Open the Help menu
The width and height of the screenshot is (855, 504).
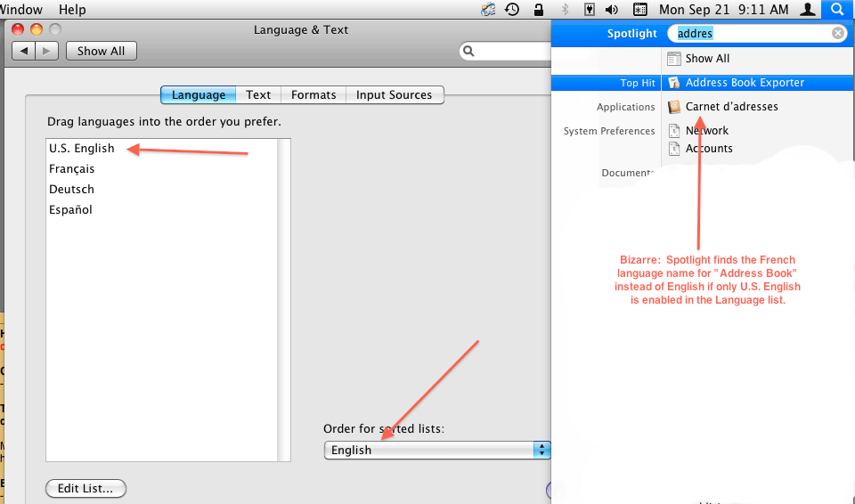coord(72,9)
